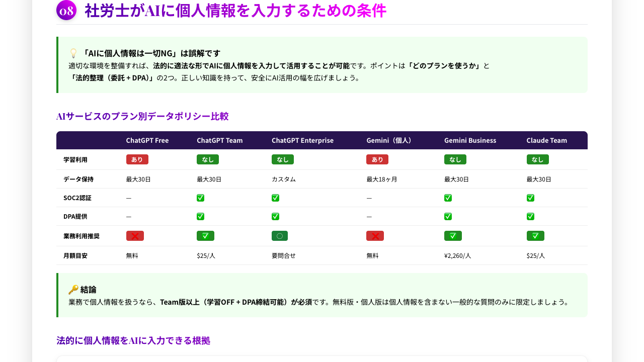
Task: Click the 学習利用 row label
Action: pyautogui.click(x=75, y=160)
